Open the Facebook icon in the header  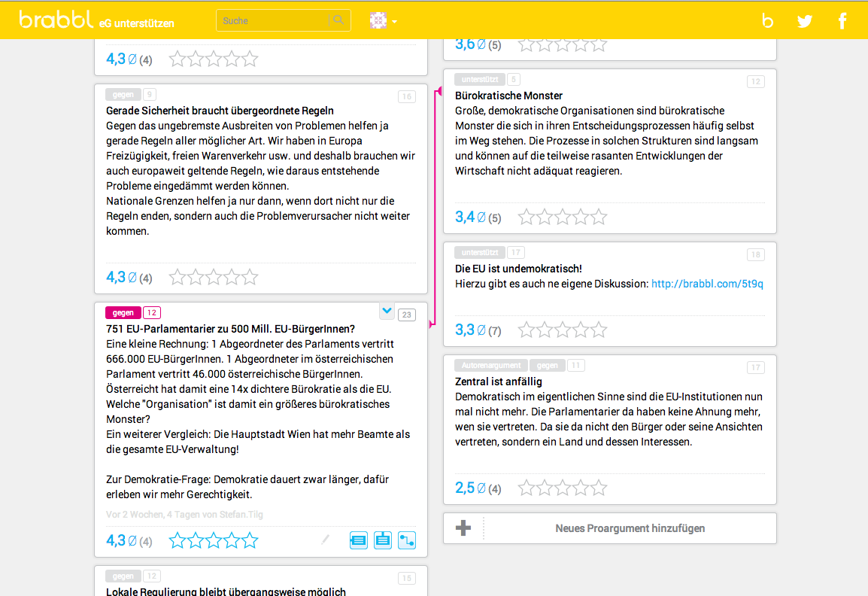click(x=842, y=21)
